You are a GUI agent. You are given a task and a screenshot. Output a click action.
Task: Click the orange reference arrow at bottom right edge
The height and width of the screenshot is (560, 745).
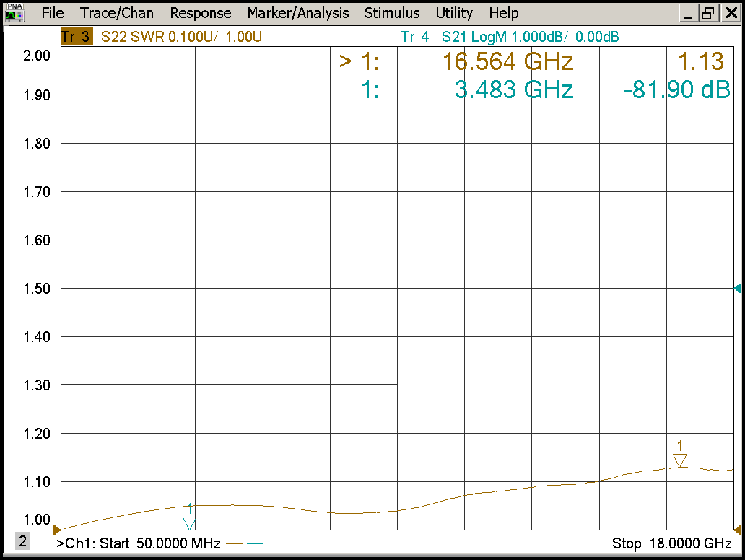coord(738,530)
